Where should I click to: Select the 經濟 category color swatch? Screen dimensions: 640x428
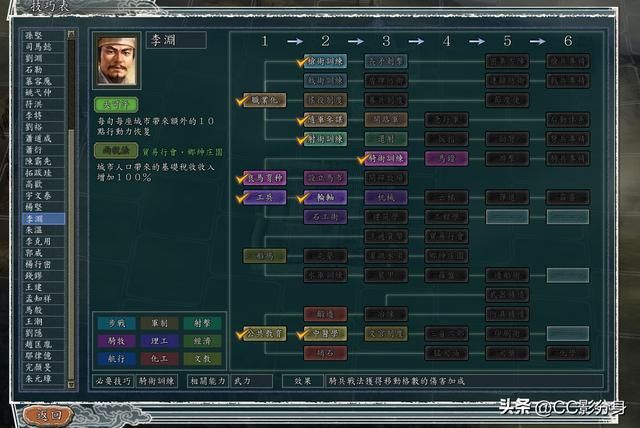pyautogui.click(x=202, y=341)
